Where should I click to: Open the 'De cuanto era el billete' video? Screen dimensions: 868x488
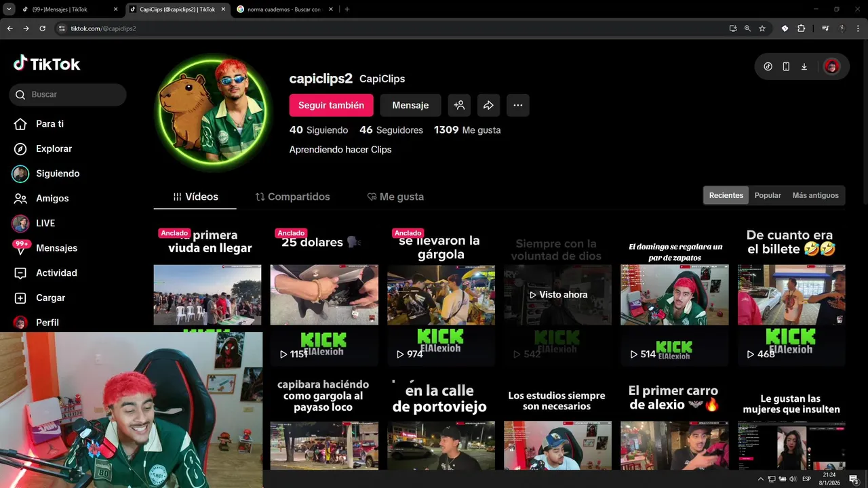[x=791, y=295]
